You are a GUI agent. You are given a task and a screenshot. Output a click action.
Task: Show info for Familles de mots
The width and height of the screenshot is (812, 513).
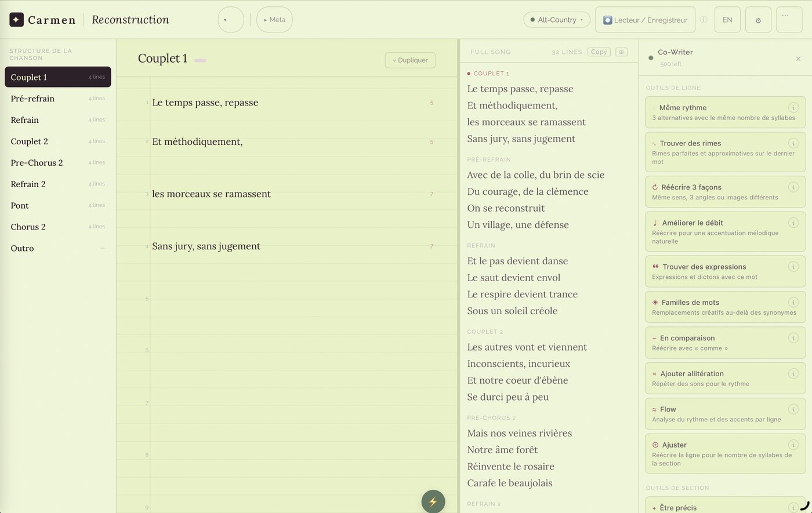[793, 303]
